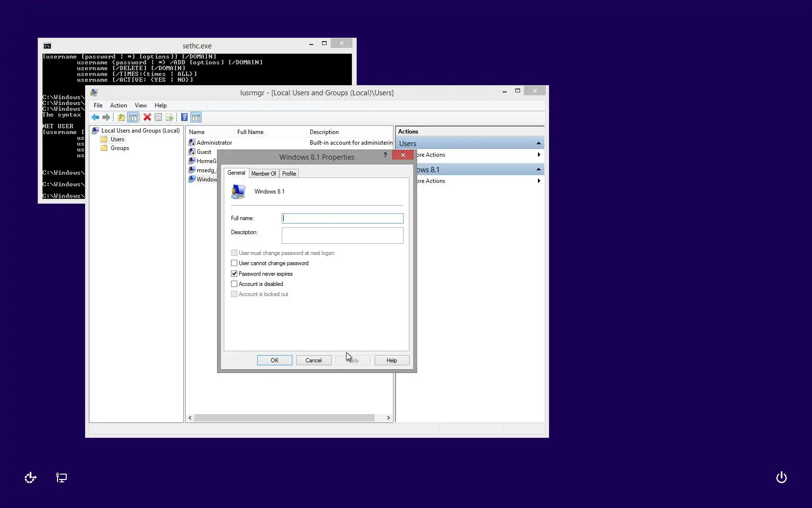Viewport: 812px width, 508px height.
Task: Open sethc.exe command prompt title icon
Action: (47, 46)
